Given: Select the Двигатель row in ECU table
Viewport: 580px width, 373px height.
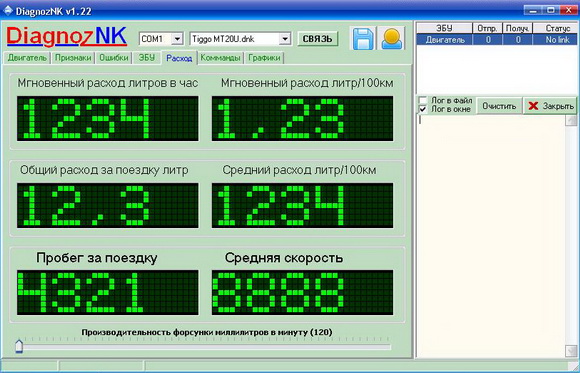Looking at the screenshot, I should click(497, 40).
